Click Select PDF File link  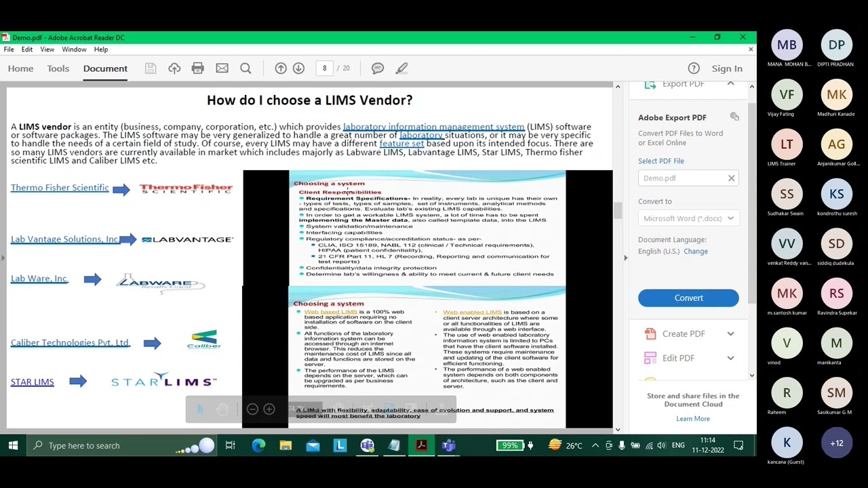[661, 161]
